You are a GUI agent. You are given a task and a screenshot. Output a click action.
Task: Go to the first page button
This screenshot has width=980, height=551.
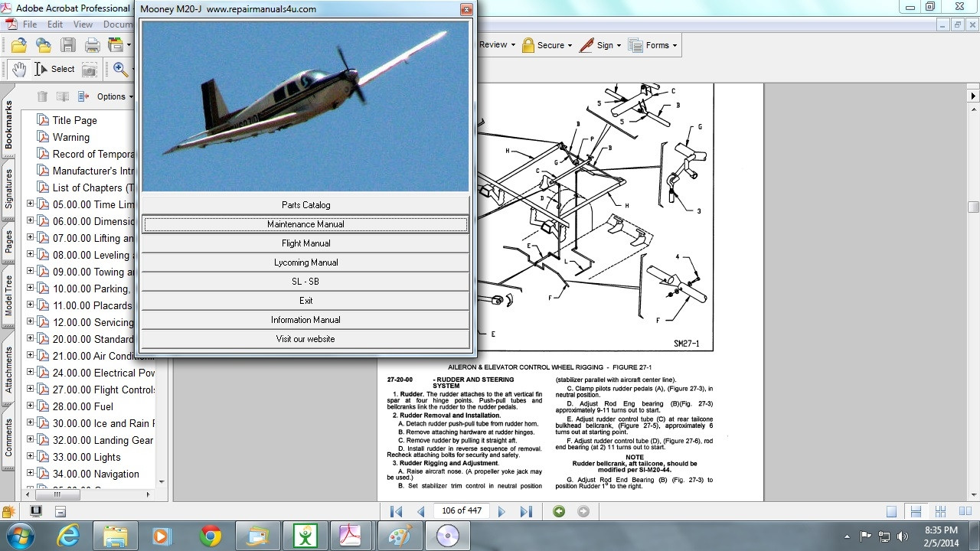click(x=396, y=511)
